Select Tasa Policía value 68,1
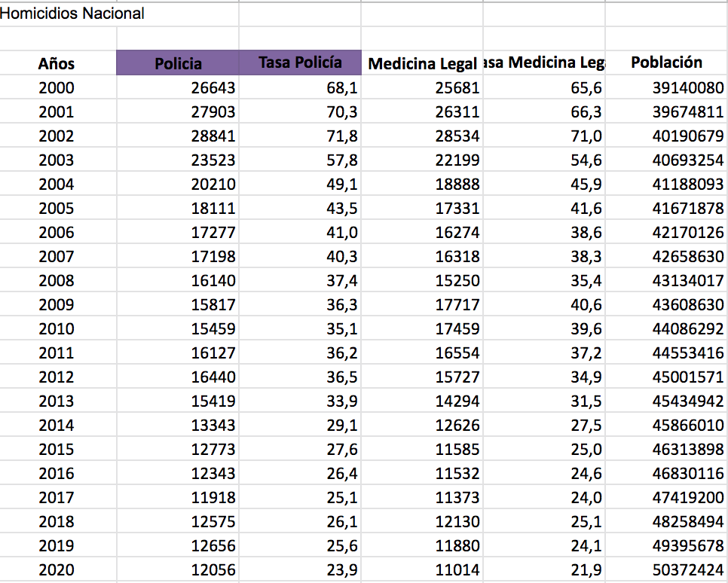The height and width of the screenshot is (583, 728). [300, 87]
